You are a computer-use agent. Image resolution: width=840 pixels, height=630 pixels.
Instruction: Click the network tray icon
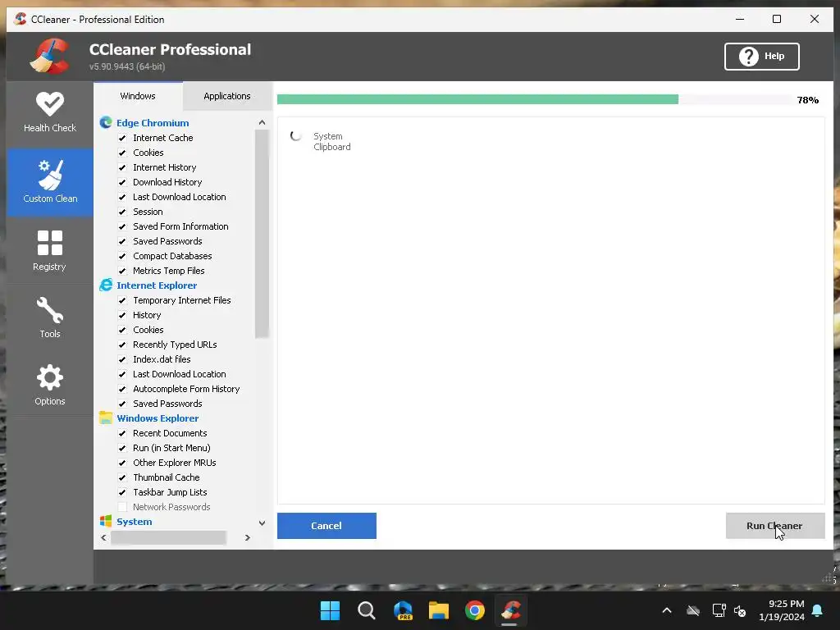pos(719,610)
